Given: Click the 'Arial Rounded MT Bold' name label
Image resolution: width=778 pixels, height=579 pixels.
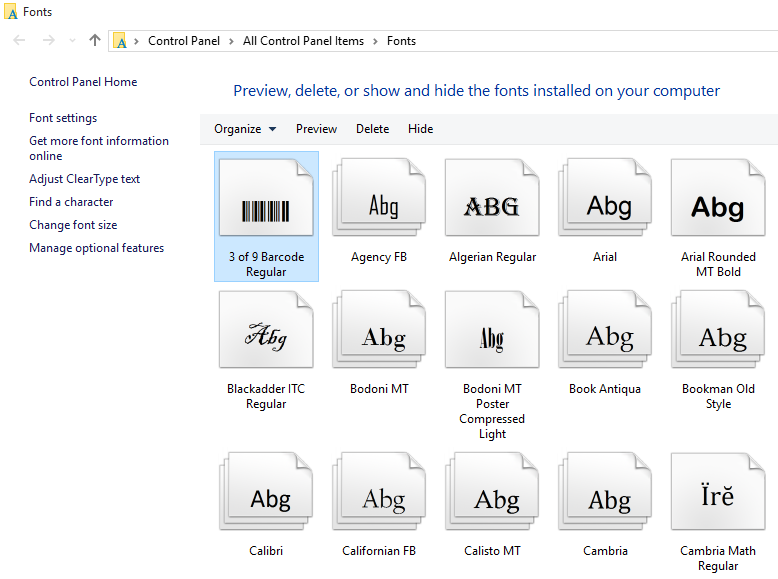Looking at the screenshot, I should (718, 264).
